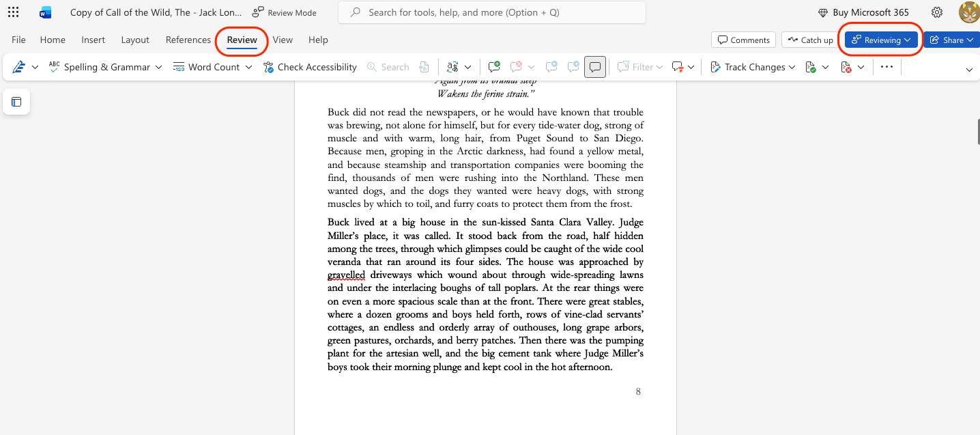Reject the tracked change
The height and width of the screenshot is (435, 980).
pyautogui.click(x=846, y=67)
